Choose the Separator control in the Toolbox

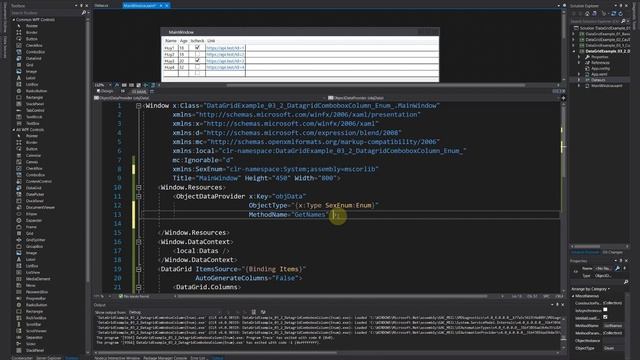[x=34, y=338]
